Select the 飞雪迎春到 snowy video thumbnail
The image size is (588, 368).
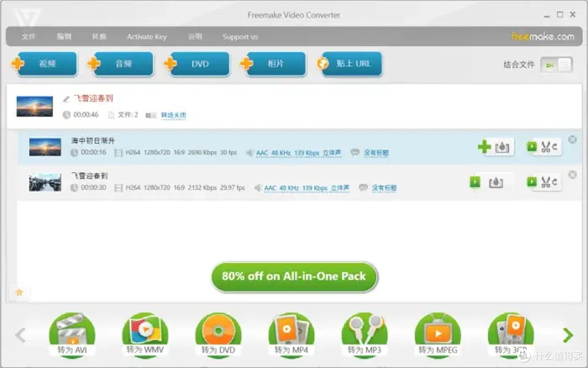[45, 182]
